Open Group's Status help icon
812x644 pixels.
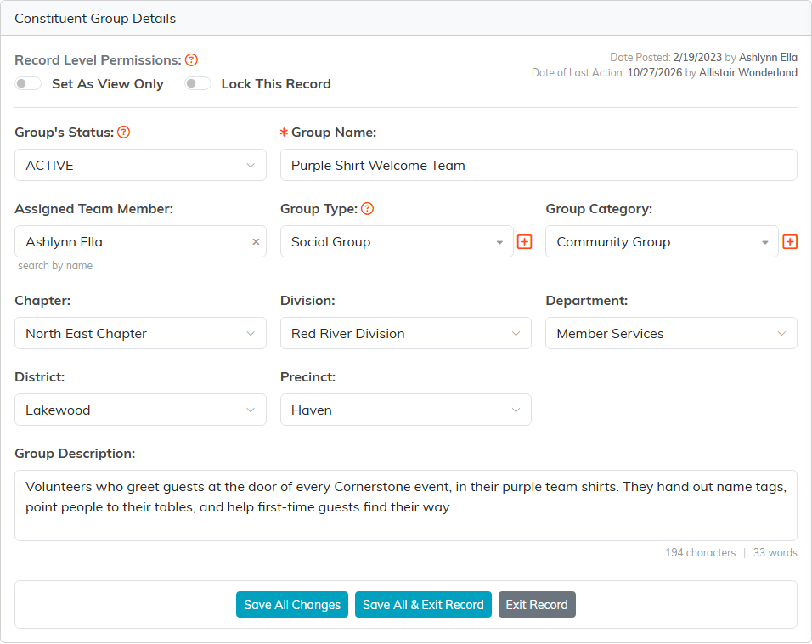[x=124, y=133]
